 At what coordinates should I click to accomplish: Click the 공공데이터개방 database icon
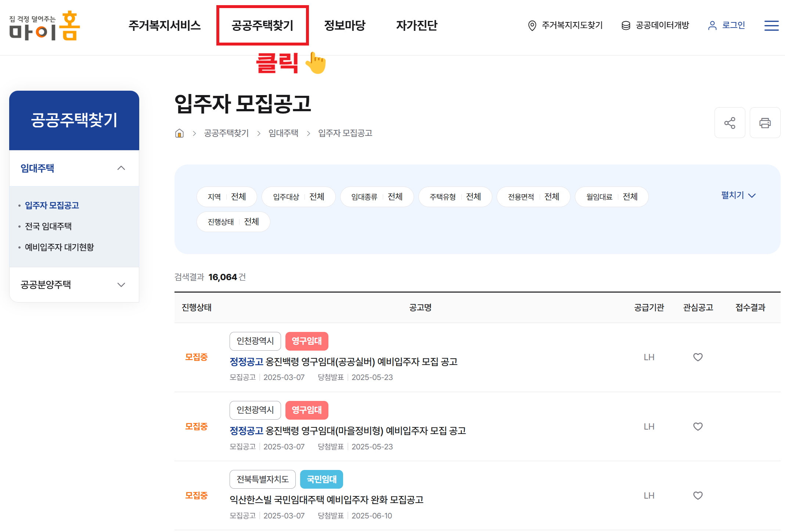pyautogui.click(x=626, y=26)
